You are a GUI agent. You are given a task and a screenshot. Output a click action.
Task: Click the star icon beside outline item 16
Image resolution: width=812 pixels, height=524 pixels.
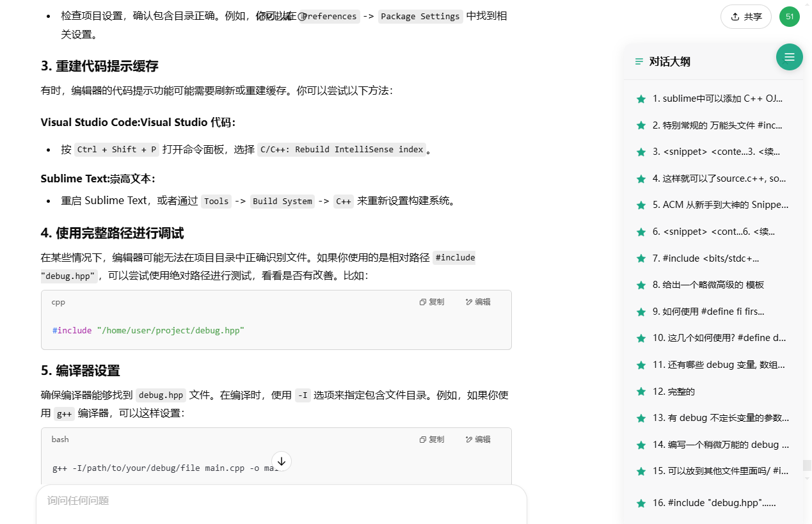pos(641,504)
